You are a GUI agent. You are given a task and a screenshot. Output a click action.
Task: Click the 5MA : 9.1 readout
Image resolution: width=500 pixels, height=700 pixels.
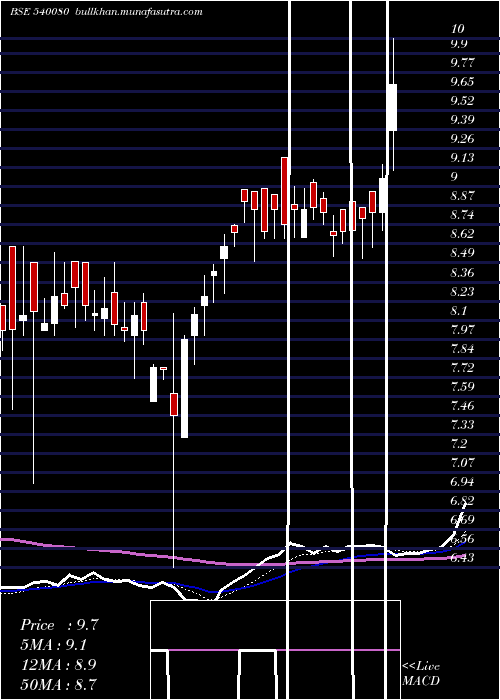pos(54,645)
